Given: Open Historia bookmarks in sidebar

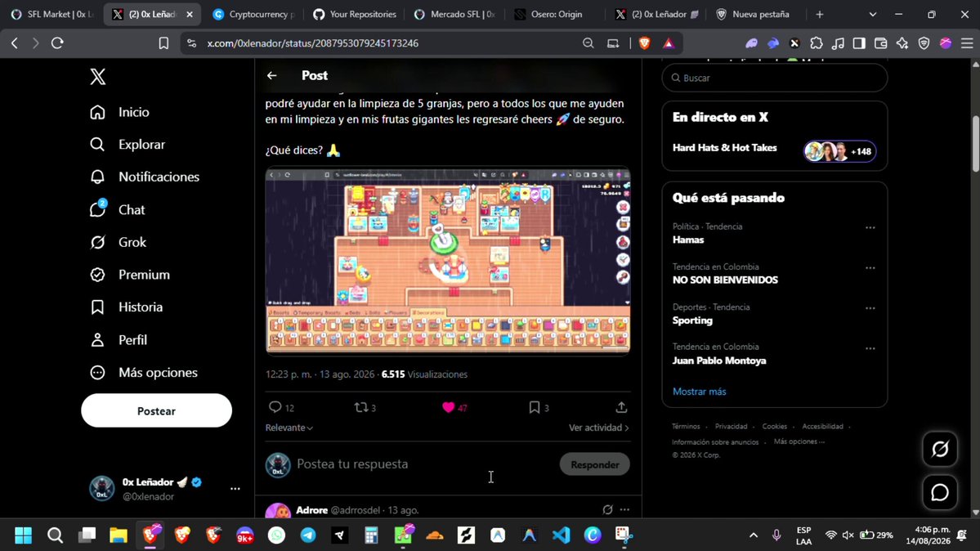Looking at the screenshot, I should click(126, 307).
